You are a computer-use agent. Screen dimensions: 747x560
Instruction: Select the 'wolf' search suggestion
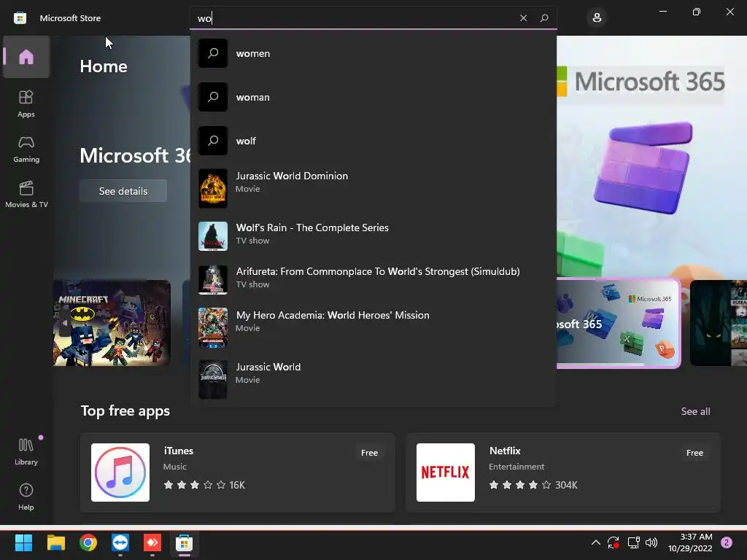click(x=373, y=141)
